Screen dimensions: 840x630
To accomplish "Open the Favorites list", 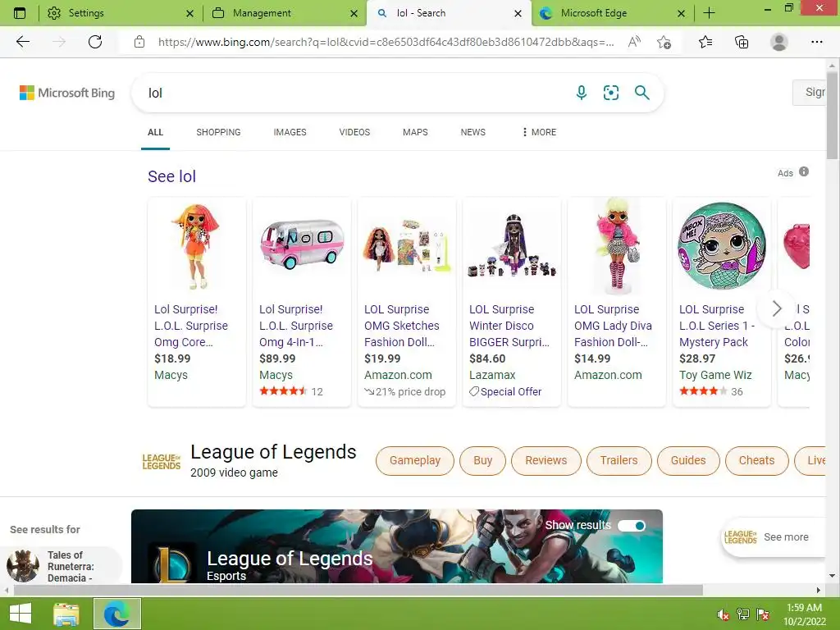I will (705, 42).
